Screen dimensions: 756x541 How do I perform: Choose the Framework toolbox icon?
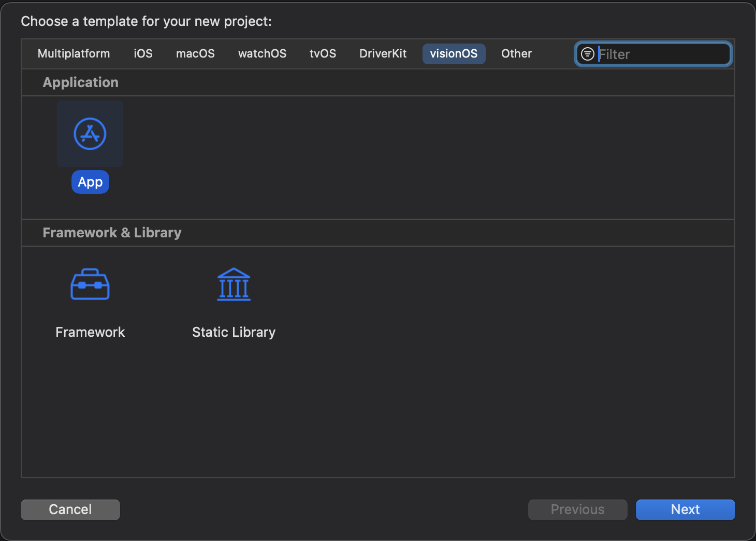click(90, 284)
